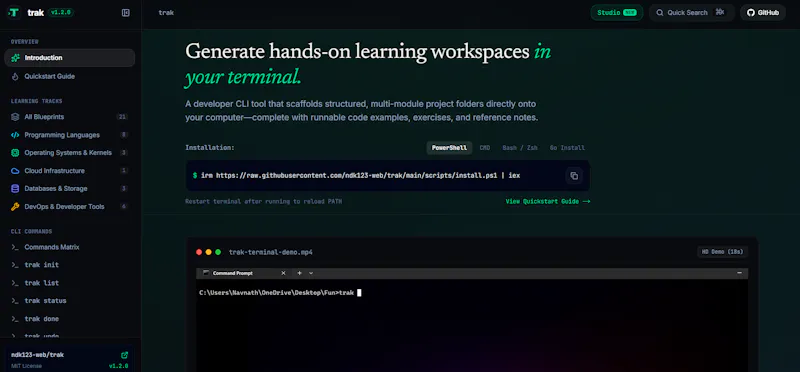Open Quickstart Guide in sidebar
800x372 pixels.
[69, 77]
